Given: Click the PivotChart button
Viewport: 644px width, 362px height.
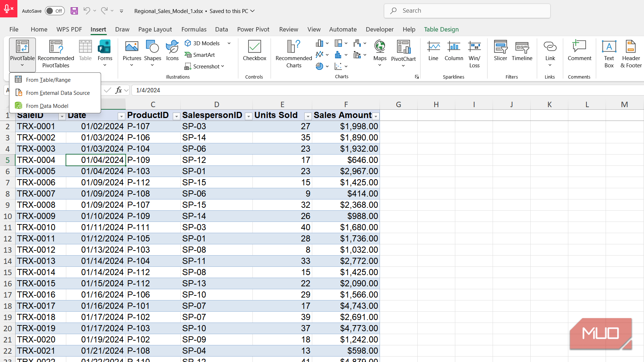Looking at the screenshot, I should point(403,54).
